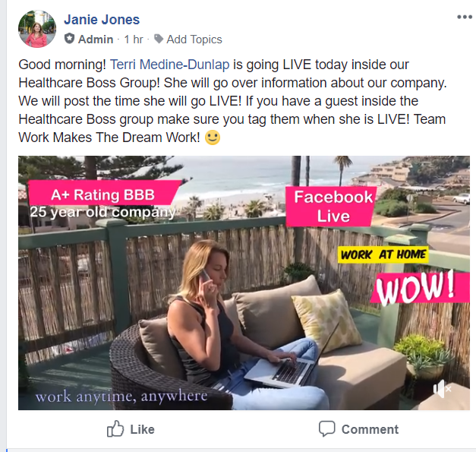
Task: Open Terri Medine-Dunlap tagged profile link
Action: [169, 65]
